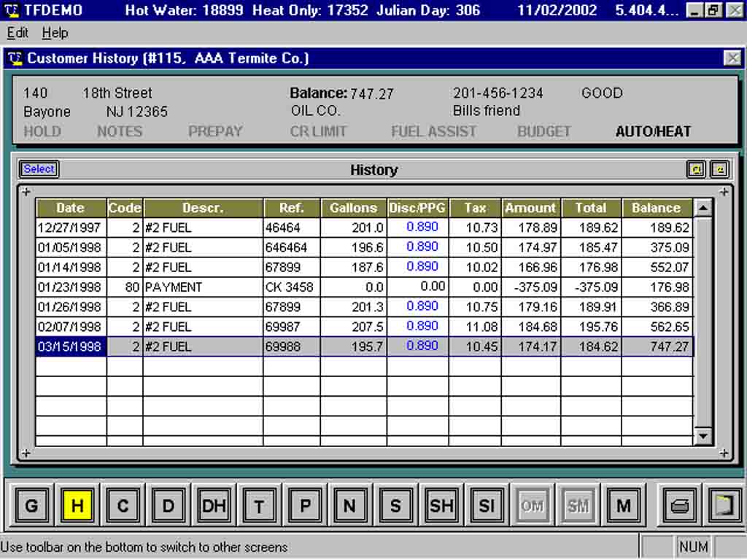Toggle the HOLD status for this customer
The image size is (747, 560).
pos(42,132)
